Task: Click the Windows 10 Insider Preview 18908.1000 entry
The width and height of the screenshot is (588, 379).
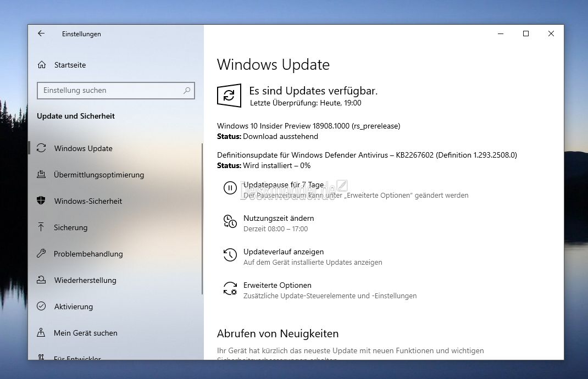Action: [309, 126]
